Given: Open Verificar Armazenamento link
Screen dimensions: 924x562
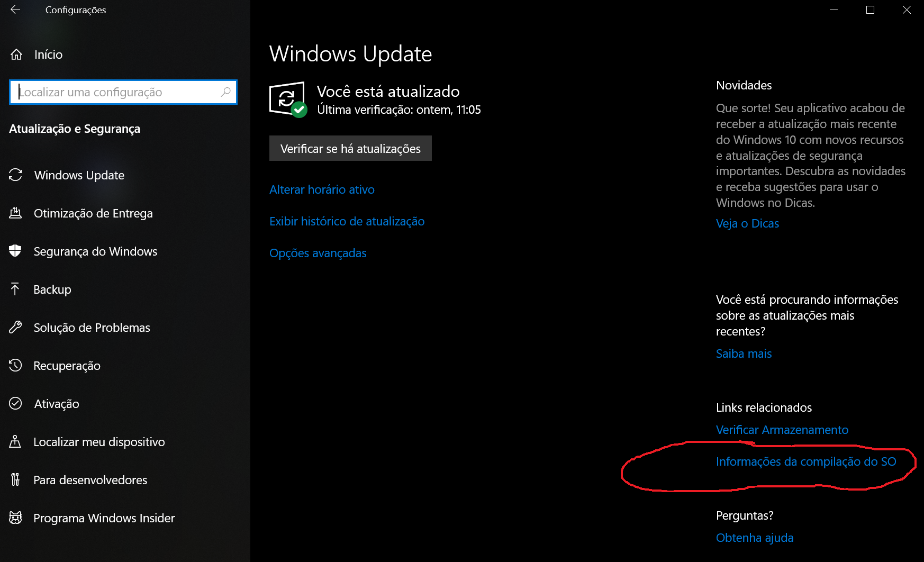Looking at the screenshot, I should (x=782, y=430).
